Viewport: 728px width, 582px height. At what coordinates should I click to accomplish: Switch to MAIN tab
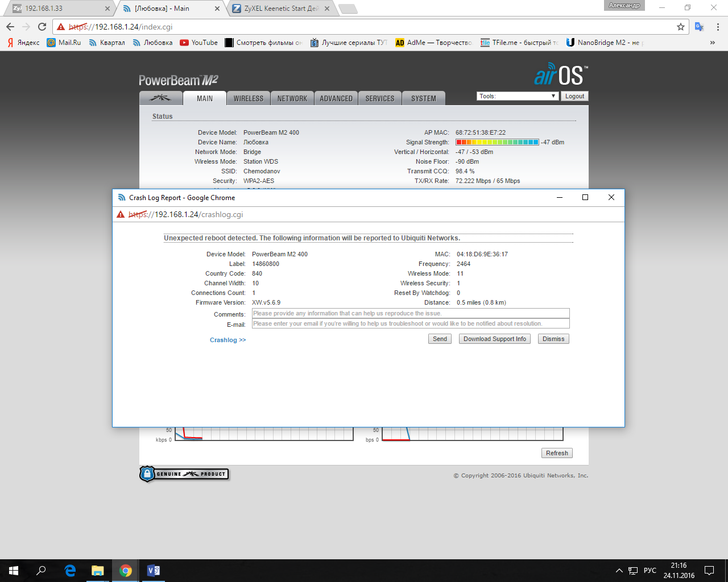[x=205, y=98]
